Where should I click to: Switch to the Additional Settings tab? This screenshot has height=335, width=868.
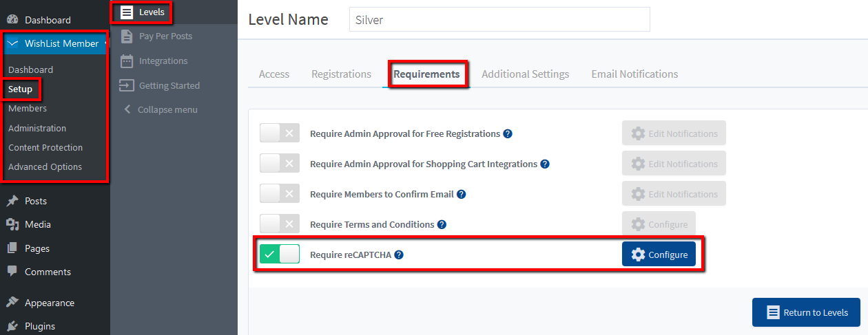pos(525,74)
